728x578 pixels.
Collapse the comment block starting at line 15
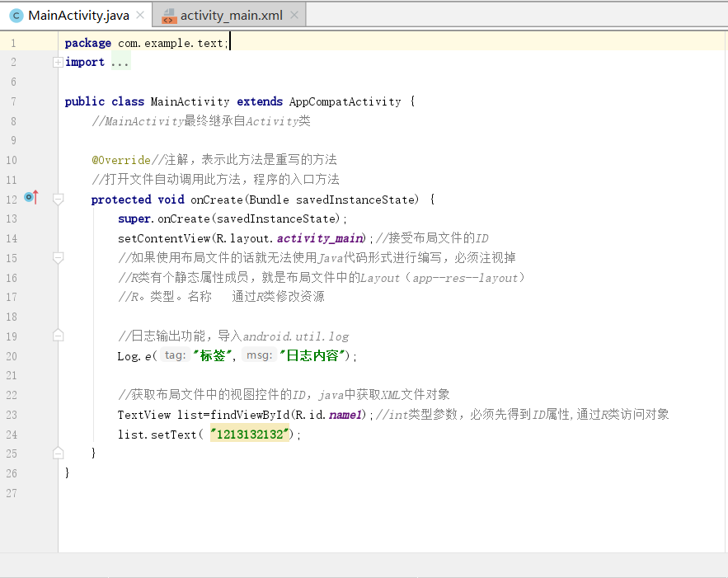tap(58, 258)
